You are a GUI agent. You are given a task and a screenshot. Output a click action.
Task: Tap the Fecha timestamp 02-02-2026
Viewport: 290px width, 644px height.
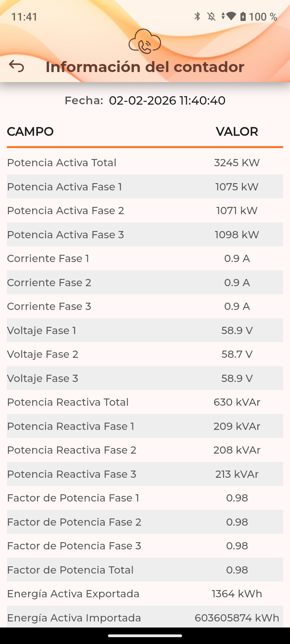click(x=167, y=101)
